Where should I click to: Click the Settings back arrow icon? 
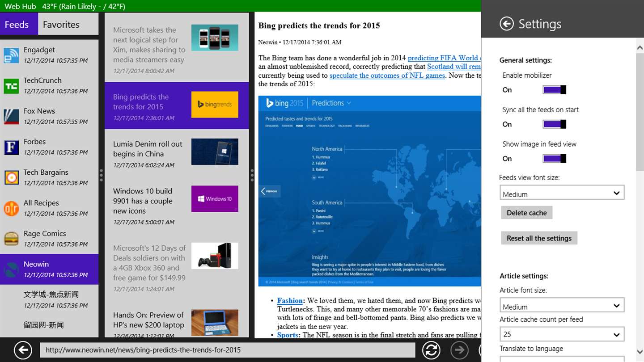[506, 24]
